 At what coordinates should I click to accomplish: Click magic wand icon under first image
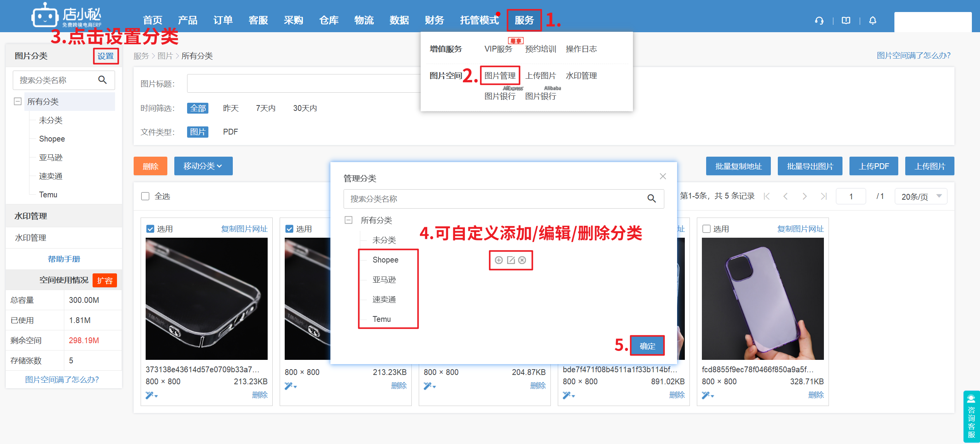coord(150,395)
